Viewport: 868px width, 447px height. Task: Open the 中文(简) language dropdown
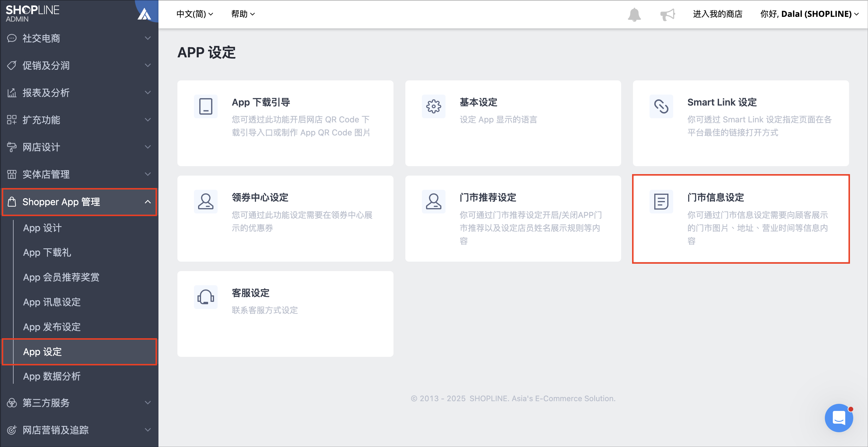click(195, 14)
